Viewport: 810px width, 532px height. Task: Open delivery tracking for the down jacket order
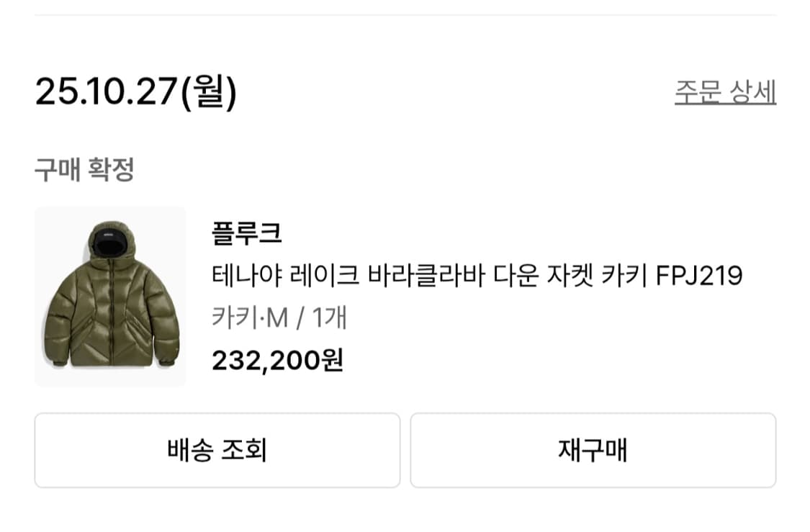pyautogui.click(x=215, y=449)
